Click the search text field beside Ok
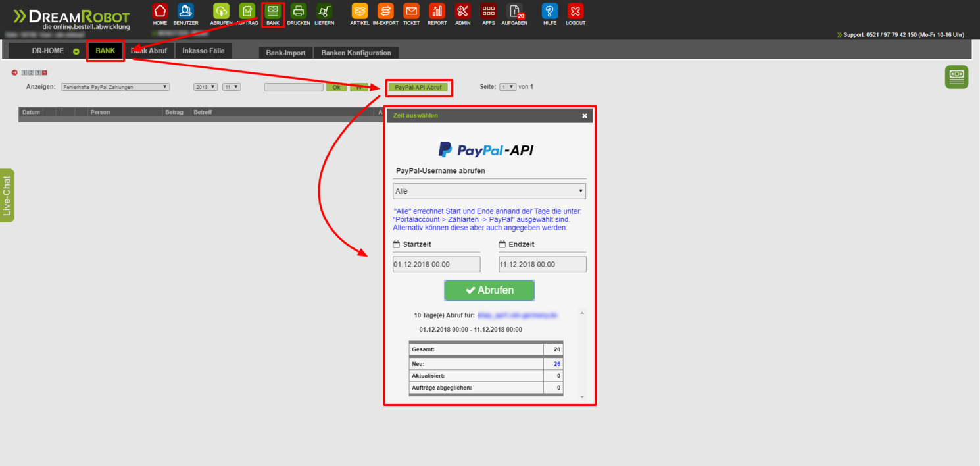Screen dimensions: 980x466 [294, 87]
